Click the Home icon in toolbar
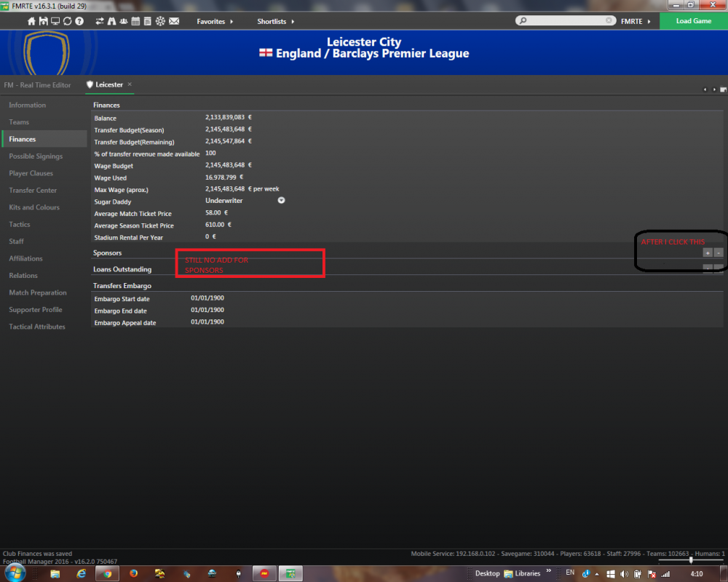Viewport: 728px width, 582px height. click(x=31, y=21)
